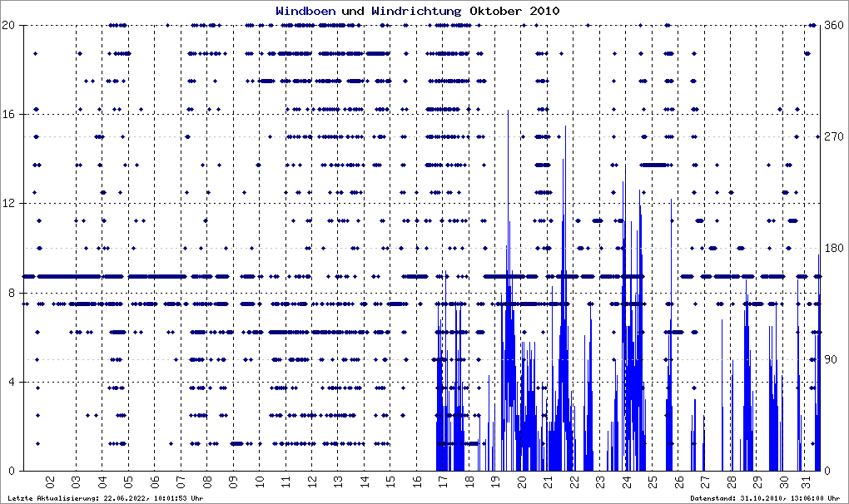Click date label 22 on x-axis
This screenshot has height=504, width=849.
(x=574, y=482)
